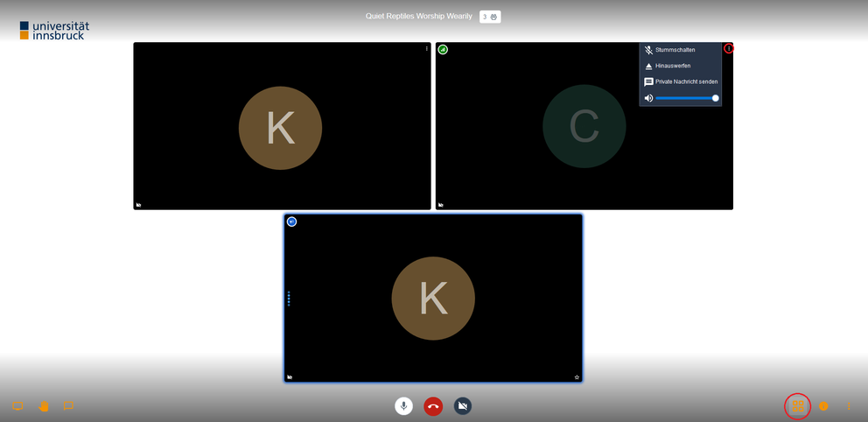Click the share screen icon in toolbar
This screenshot has width=868, height=422.
coord(17,406)
